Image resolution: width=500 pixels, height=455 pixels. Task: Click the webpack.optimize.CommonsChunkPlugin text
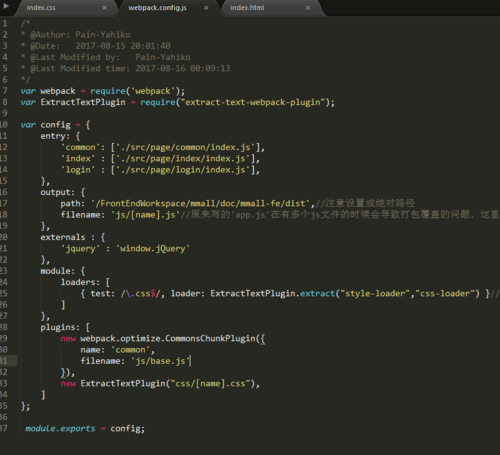click(x=168, y=338)
